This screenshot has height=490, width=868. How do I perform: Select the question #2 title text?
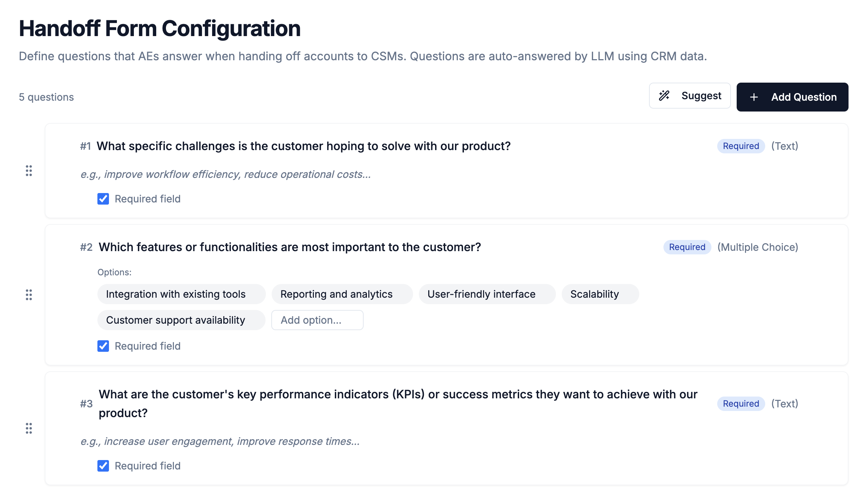[x=289, y=247]
